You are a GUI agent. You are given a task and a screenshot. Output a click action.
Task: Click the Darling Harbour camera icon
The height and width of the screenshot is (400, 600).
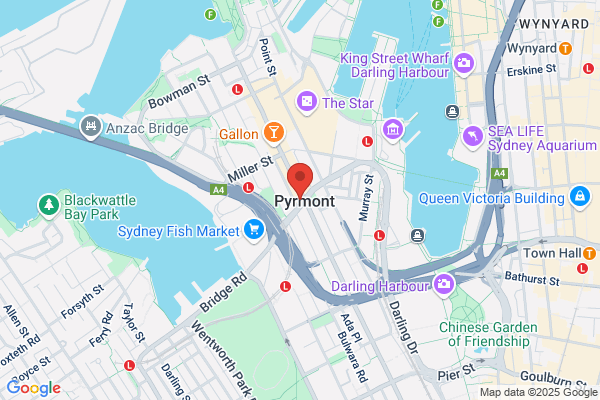[443, 284]
